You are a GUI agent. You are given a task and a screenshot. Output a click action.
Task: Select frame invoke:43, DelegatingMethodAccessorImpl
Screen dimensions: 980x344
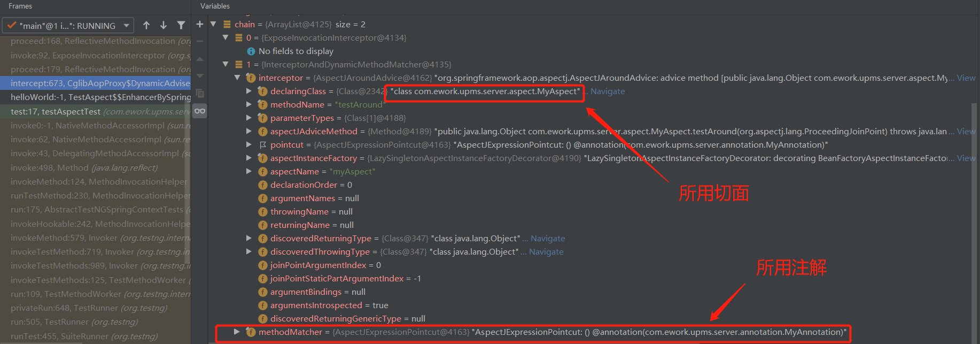coord(95,153)
